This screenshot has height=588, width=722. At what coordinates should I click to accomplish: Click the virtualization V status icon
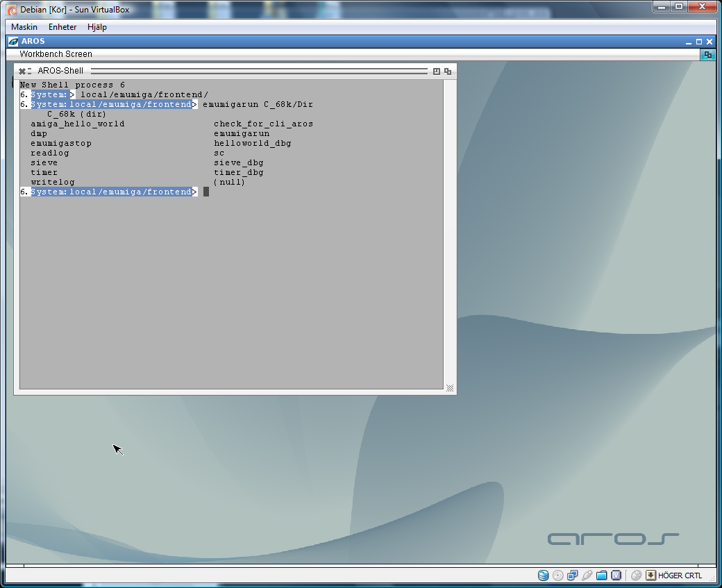click(x=616, y=576)
